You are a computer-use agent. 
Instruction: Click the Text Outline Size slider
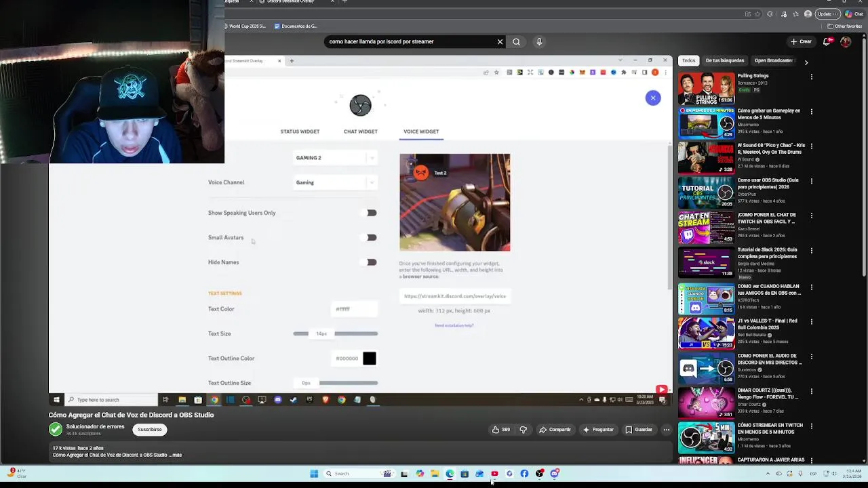[x=335, y=383]
